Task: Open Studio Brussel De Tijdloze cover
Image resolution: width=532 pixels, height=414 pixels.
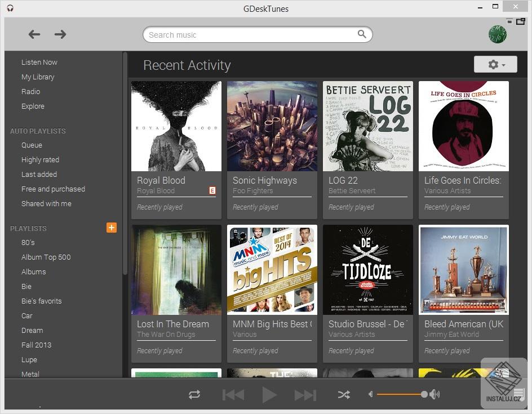Action: [368, 270]
